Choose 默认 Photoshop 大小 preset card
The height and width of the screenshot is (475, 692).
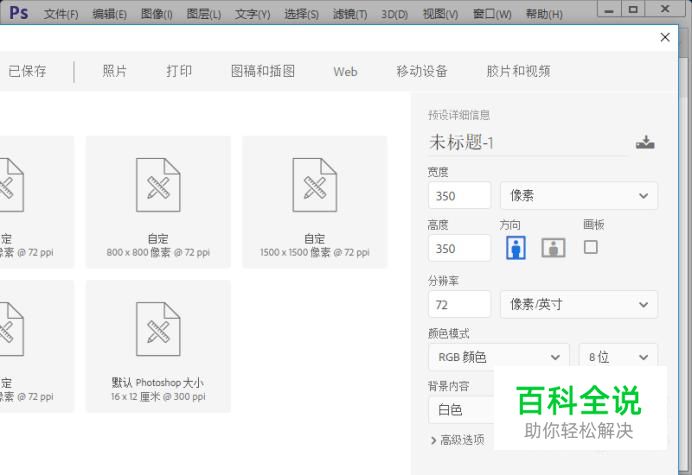pyautogui.click(x=158, y=346)
